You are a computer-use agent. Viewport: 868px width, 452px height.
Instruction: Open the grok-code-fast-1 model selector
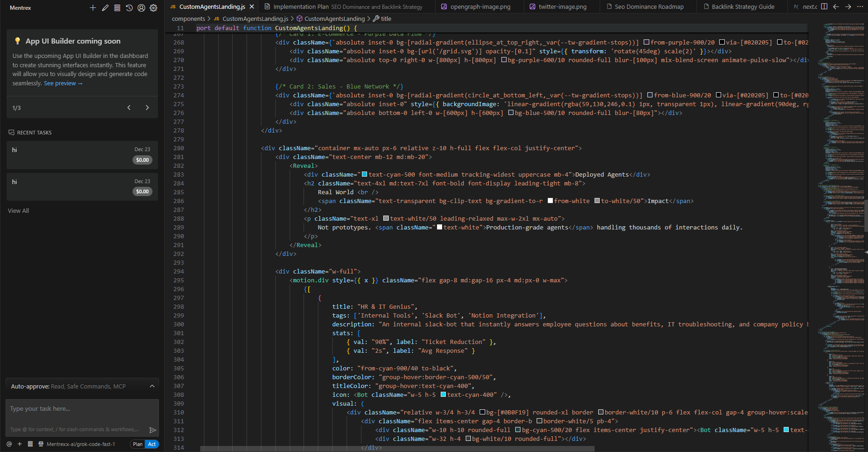click(x=80, y=444)
